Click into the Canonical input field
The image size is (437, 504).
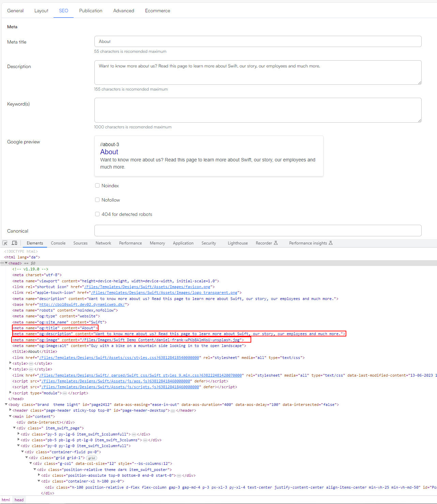[x=258, y=231]
